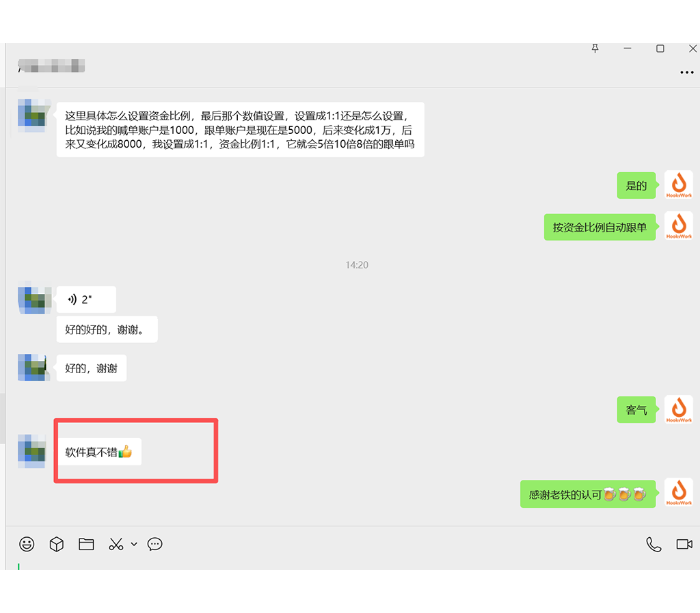This screenshot has height=613, width=700.
Task: Click the top sender avatar by the long question
Action: [x=31, y=115]
